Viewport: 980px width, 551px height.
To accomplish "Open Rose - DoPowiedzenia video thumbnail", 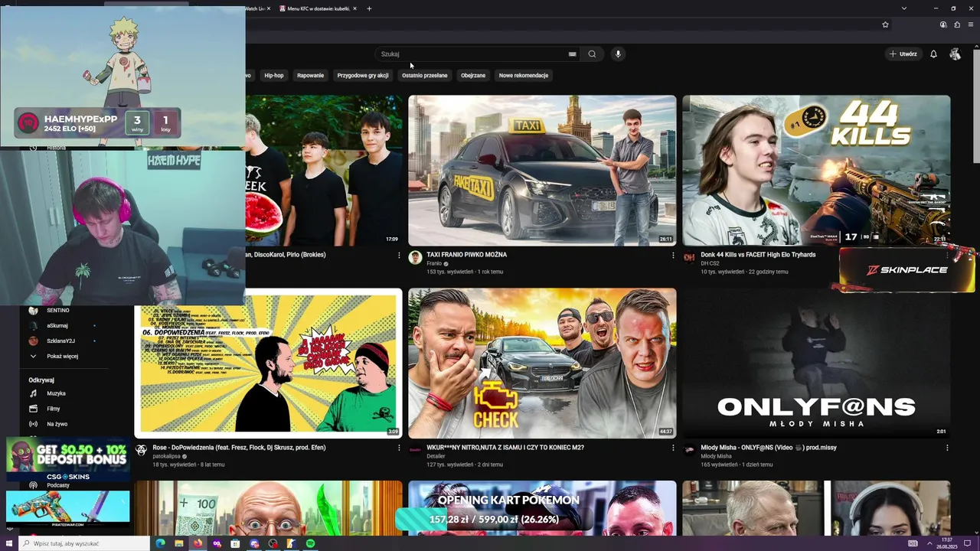I will pos(268,363).
